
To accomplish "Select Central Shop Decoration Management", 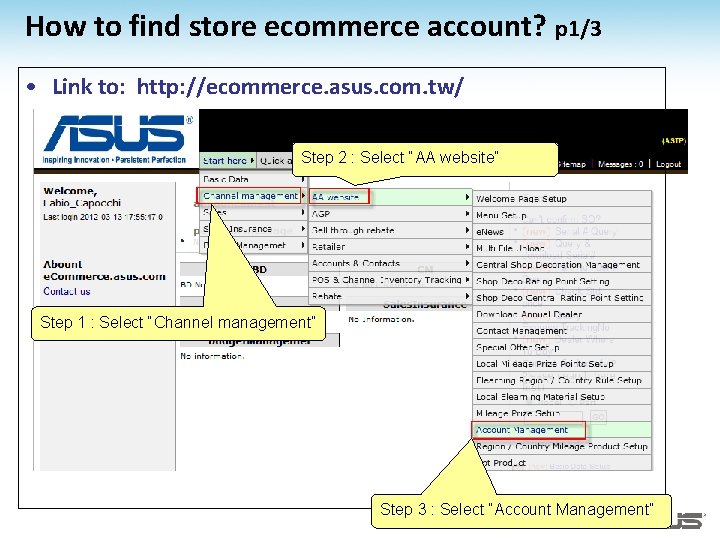I will point(562,265).
